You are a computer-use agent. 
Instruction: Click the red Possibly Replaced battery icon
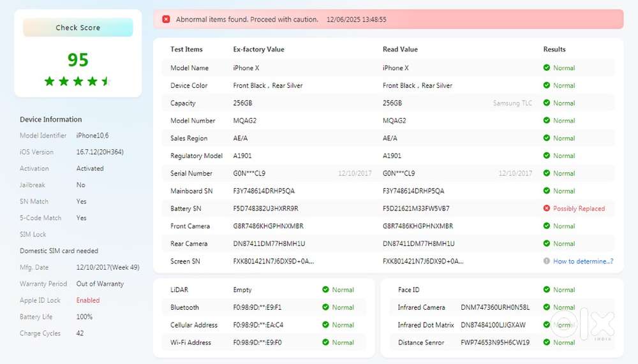tap(547, 208)
